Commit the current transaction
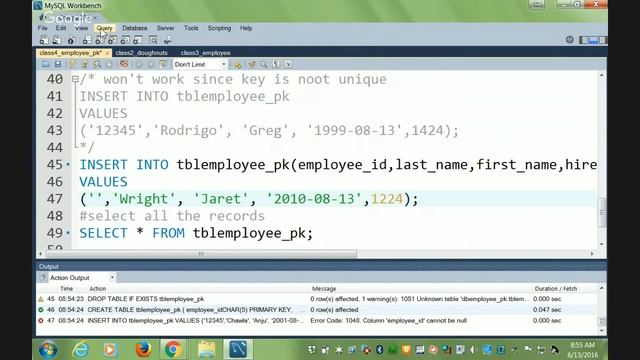The height and width of the screenshot is (360, 640). pos(138,64)
